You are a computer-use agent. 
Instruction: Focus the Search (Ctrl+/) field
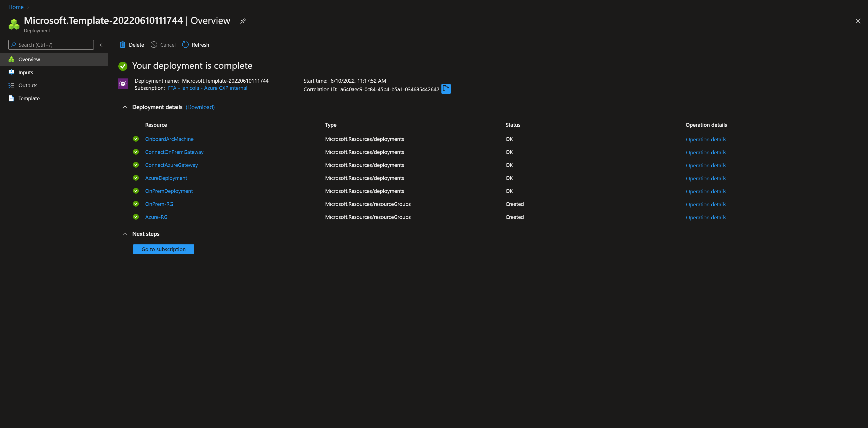[x=51, y=45]
